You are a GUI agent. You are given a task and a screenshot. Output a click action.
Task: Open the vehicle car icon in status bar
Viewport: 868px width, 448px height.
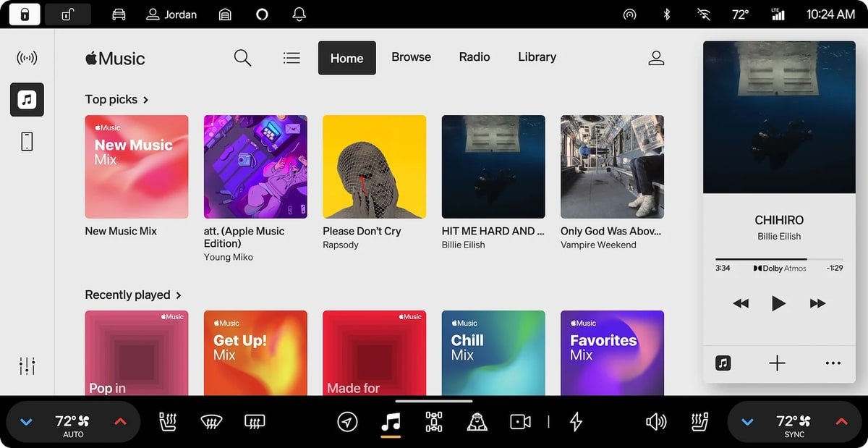point(119,14)
